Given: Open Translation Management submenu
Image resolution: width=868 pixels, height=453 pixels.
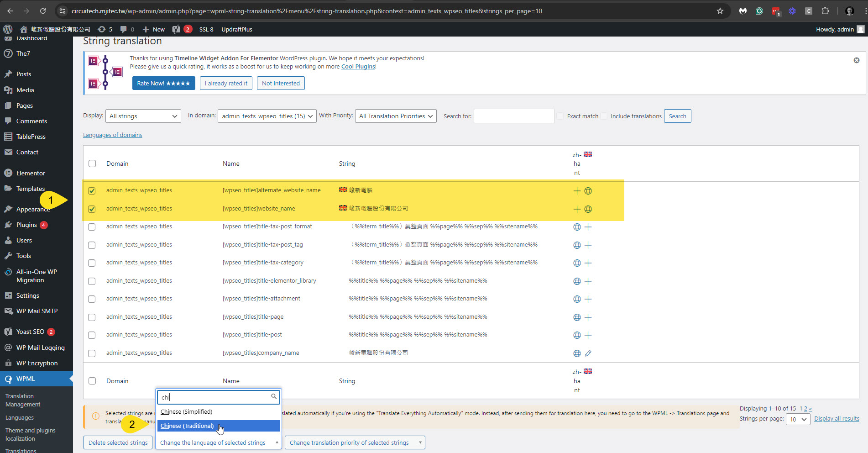Looking at the screenshot, I should coord(23,400).
